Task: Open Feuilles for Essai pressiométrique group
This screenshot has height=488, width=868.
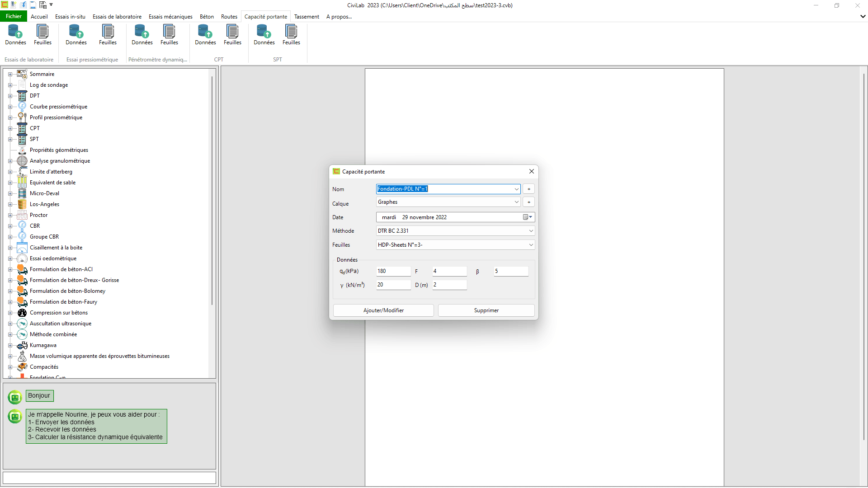Action: (108, 35)
